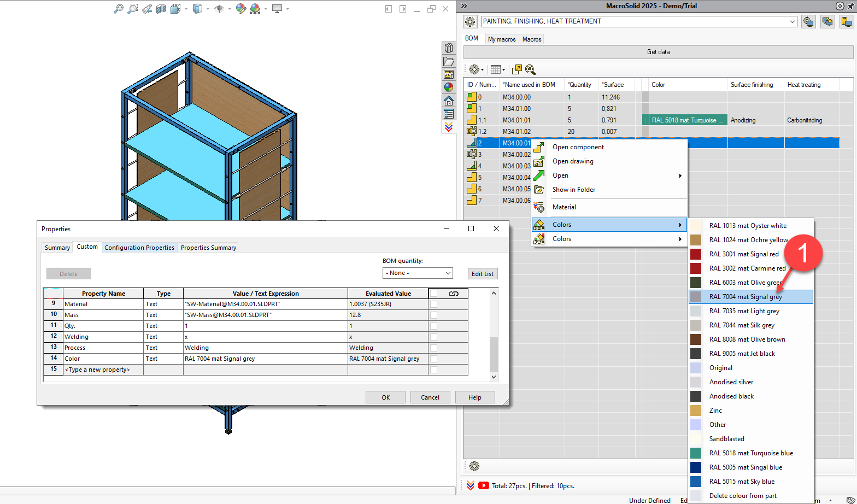
Task: Open the Design Library task pane icon
Action: click(449, 48)
